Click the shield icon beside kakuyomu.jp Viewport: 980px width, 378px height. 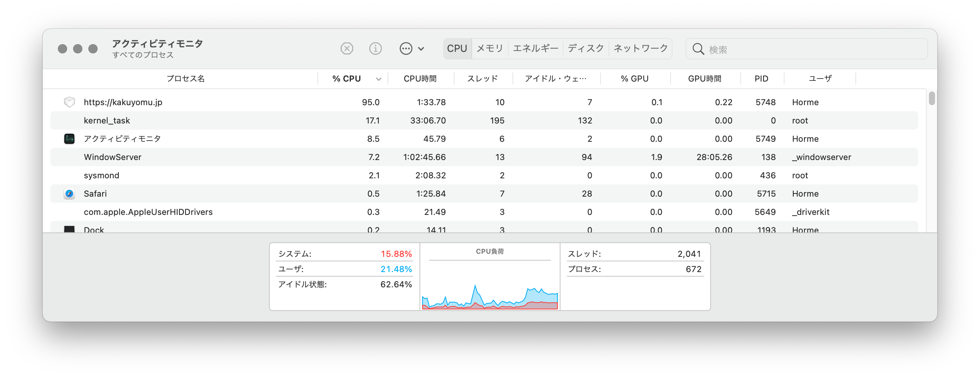[x=69, y=102]
